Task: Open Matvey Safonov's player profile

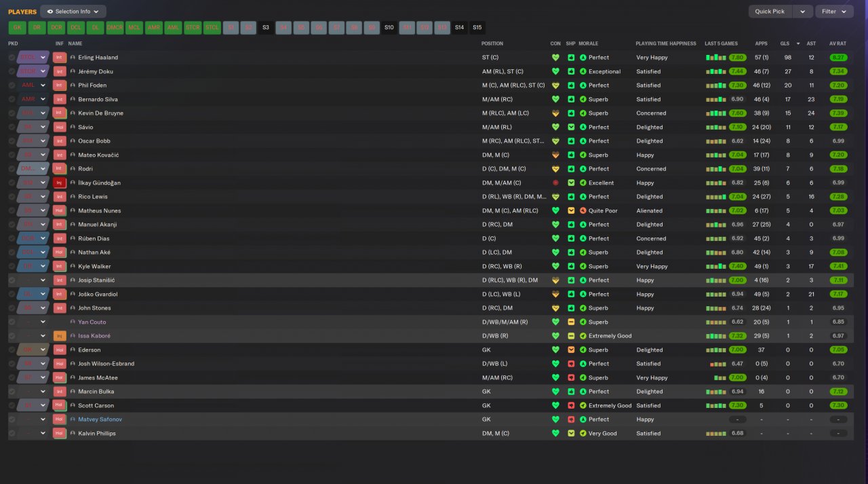Action: 100,420
